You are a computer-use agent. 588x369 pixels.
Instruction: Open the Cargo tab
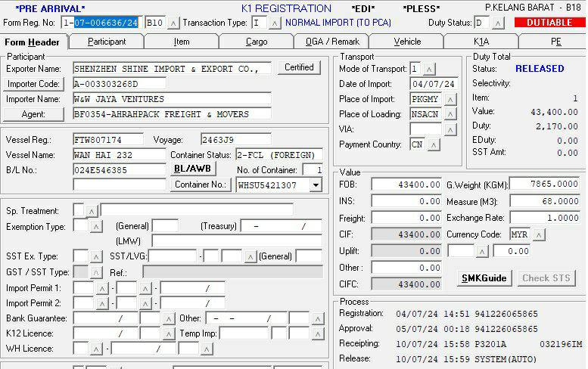coord(257,42)
